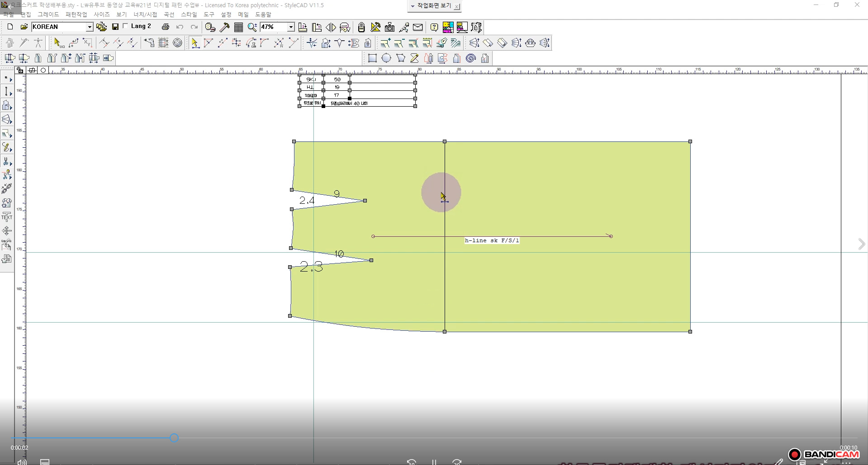Image resolution: width=868 pixels, height=465 pixels.
Task: Toggle the Lang 2 checkbox
Action: [x=126, y=26]
